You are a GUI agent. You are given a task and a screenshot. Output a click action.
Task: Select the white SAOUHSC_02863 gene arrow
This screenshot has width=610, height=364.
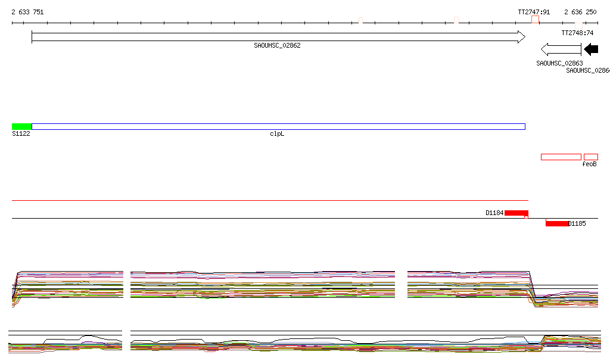click(560, 50)
